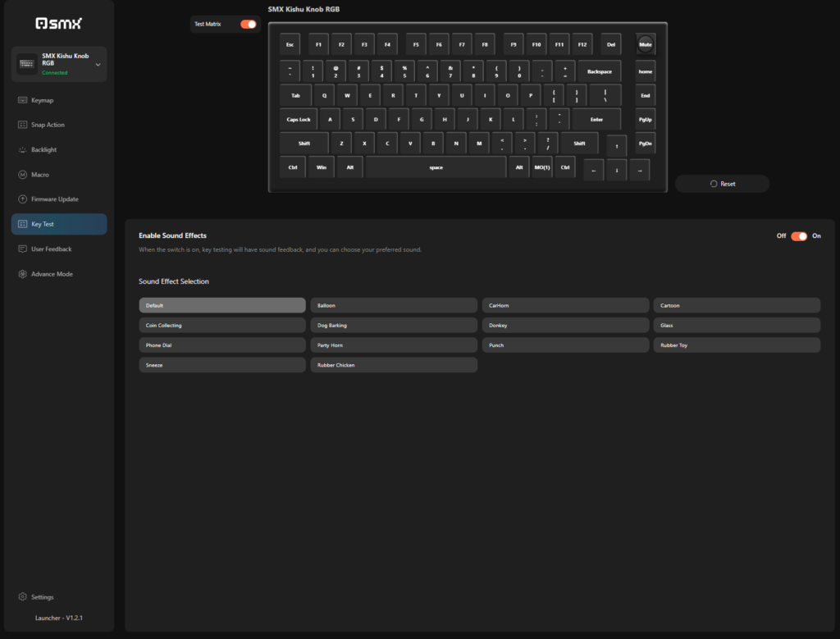This screenshot has height=639, width=840.
Task: Click the User Feedback icon
Action: point(23,249)
